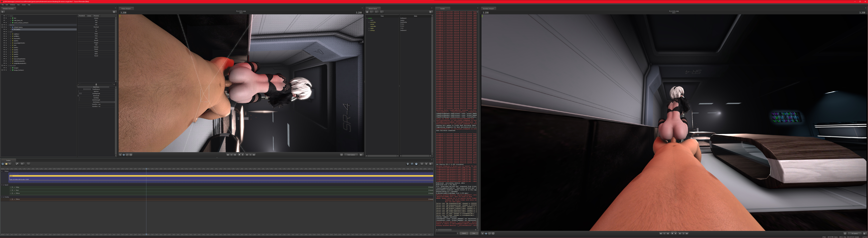
Task: Open the Scripts menu
Action: pyautogui.click(x=24, y=5)
